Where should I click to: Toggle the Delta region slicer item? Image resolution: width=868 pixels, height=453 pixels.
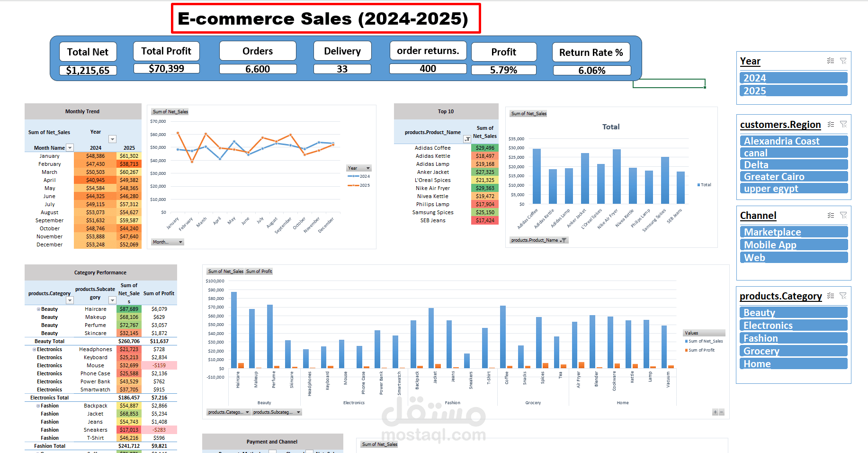tap(793, 164)
